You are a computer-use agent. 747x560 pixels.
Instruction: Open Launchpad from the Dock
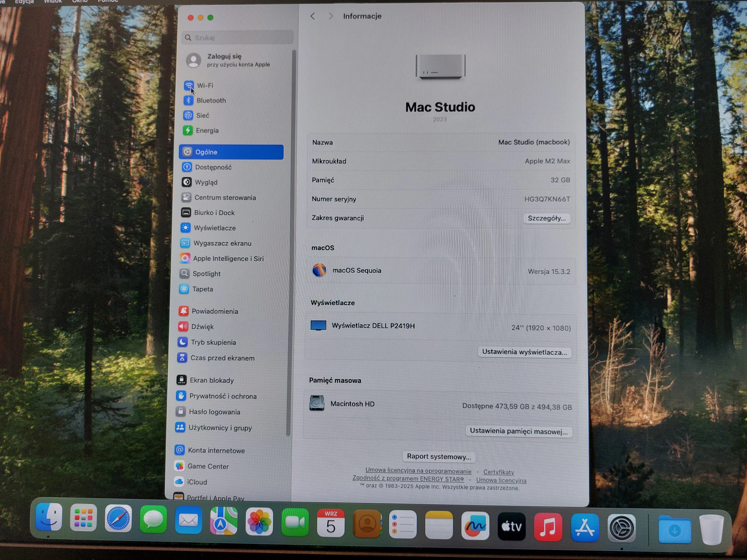(83, 518)
